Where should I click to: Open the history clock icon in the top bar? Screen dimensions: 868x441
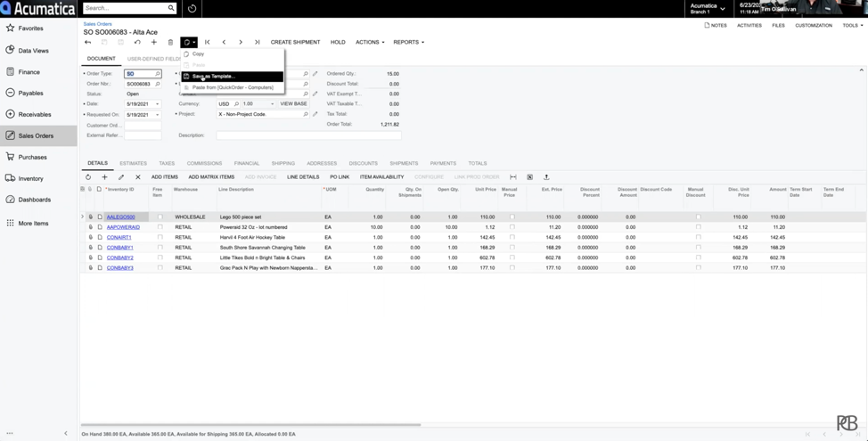(x=192, y=8)
